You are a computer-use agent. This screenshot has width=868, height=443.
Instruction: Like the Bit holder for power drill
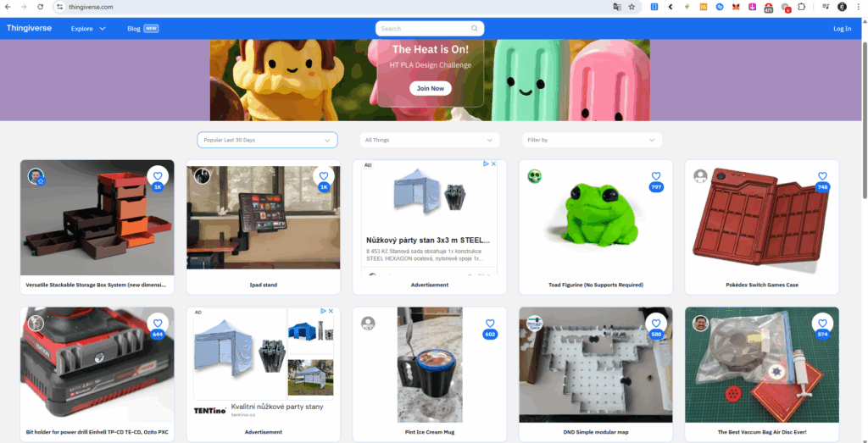158,324
